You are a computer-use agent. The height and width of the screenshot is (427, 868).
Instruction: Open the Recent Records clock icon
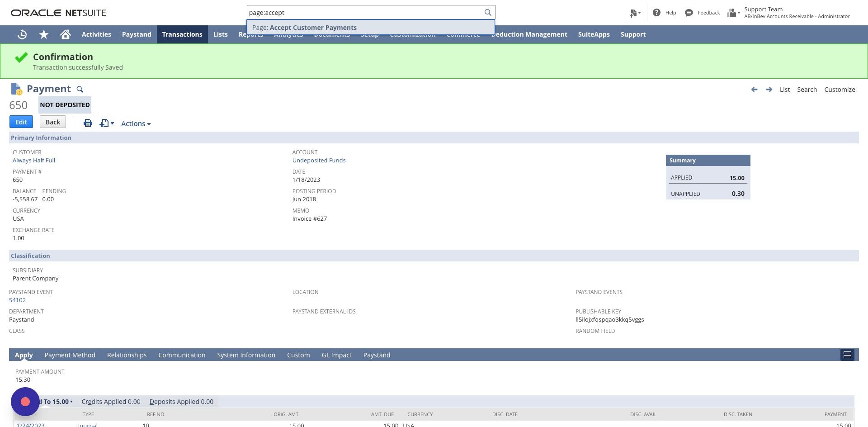pyautogui.click(x=22, y=34)
